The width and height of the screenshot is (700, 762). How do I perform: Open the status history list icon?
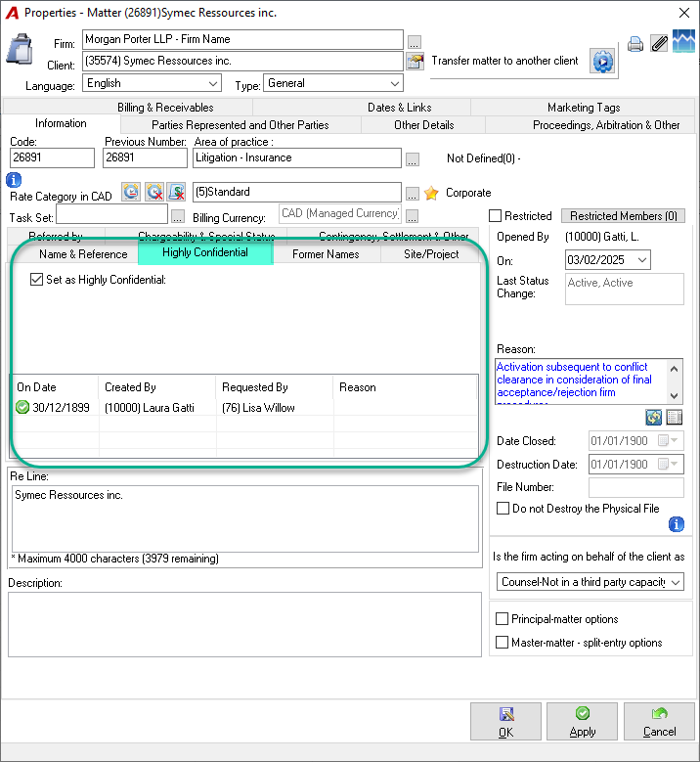point(675,417)
